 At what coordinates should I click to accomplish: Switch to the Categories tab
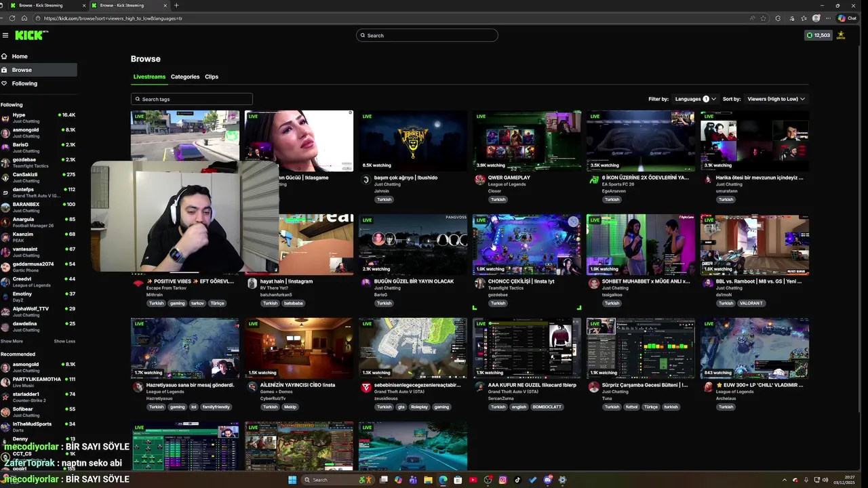click(x=185, y=77)
